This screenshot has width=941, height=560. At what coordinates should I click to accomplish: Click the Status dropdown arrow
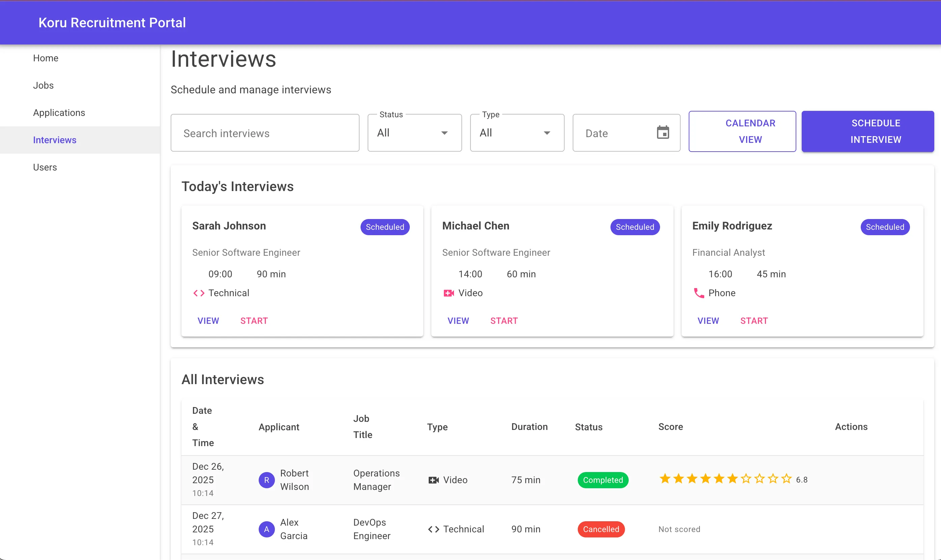point(445,133)
